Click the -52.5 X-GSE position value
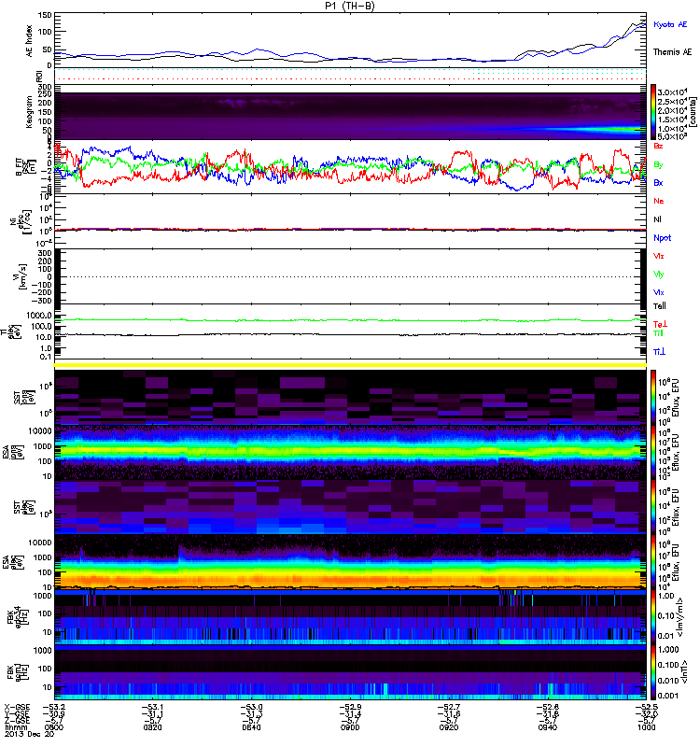700x747 pixels. click(x=647, y=707)
